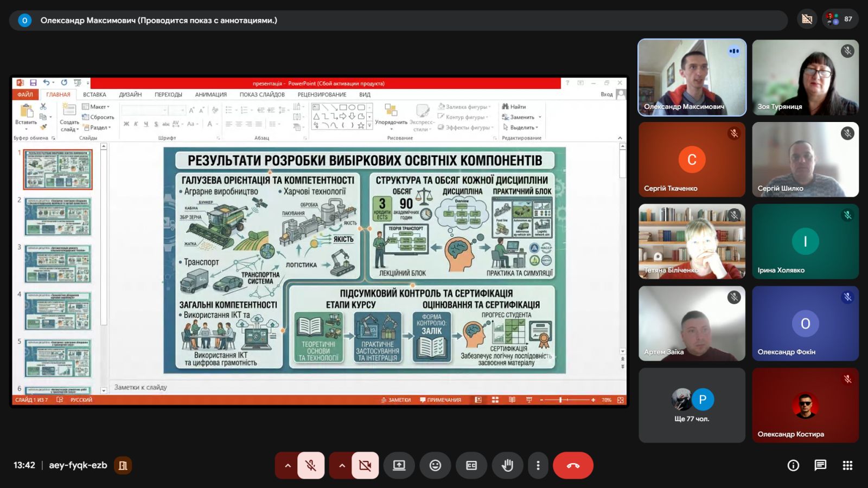Click the red leave call button

pyautogui.click(x=573, y=465)
